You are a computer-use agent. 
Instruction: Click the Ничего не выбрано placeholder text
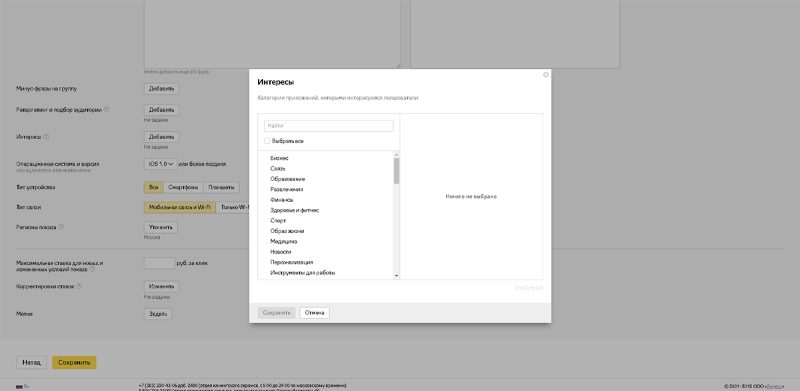pyautogui.click(x=471, y=197)
